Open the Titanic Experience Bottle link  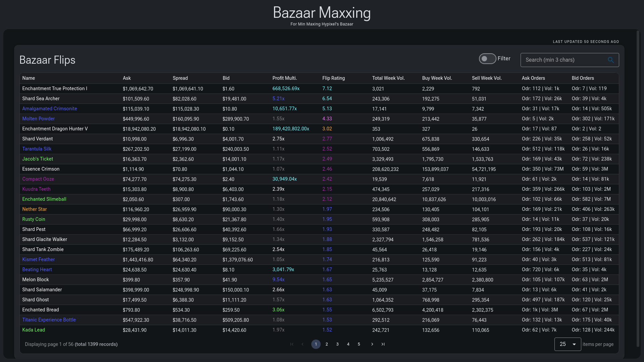[x=49, y=320]
